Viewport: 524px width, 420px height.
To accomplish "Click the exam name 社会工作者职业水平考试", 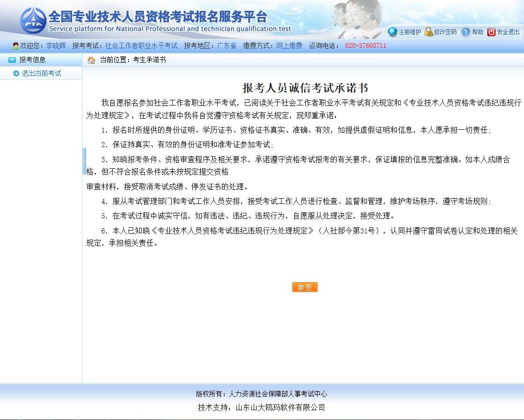I will point(141,46).
